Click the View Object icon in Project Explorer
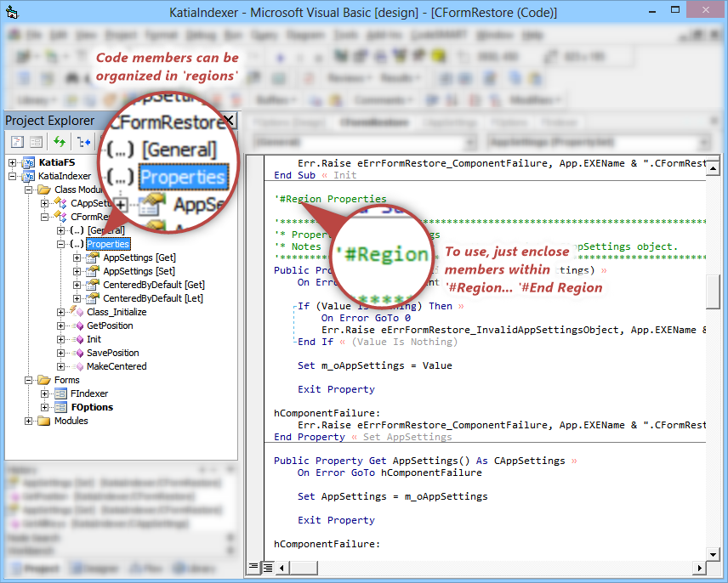This screenshot has height=583, width=728. pyautogui.click(x=37, y=141)
